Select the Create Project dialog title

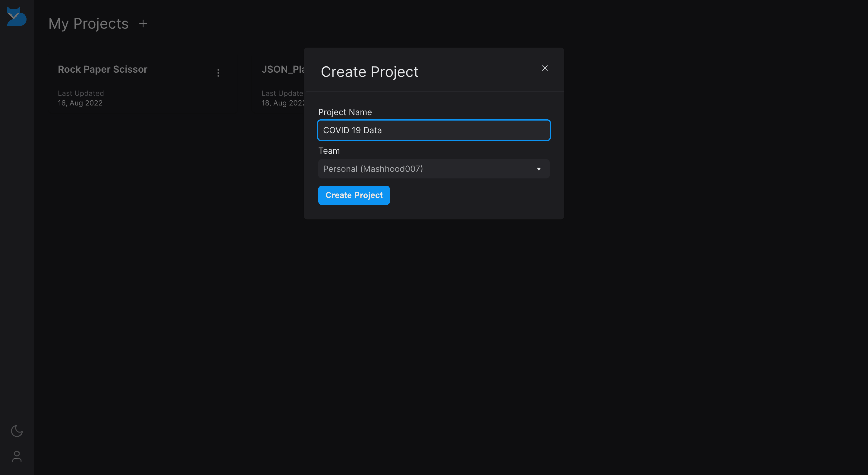pos(369,72)
